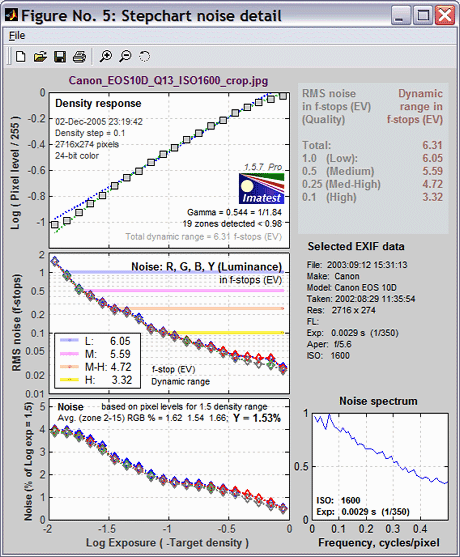Click the 'ISO: 1600' line under EXIF data
460x557 pixels.
click(x=328, y=356)
